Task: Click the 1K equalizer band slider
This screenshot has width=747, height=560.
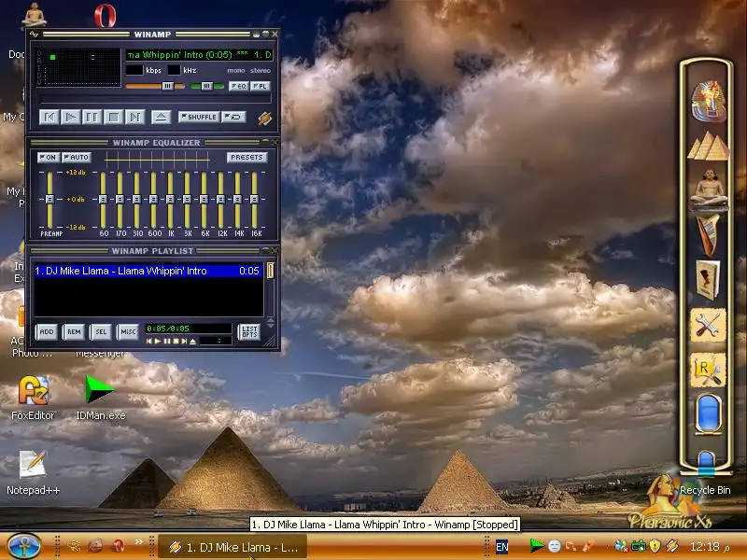Action: (x=170, y=200)
